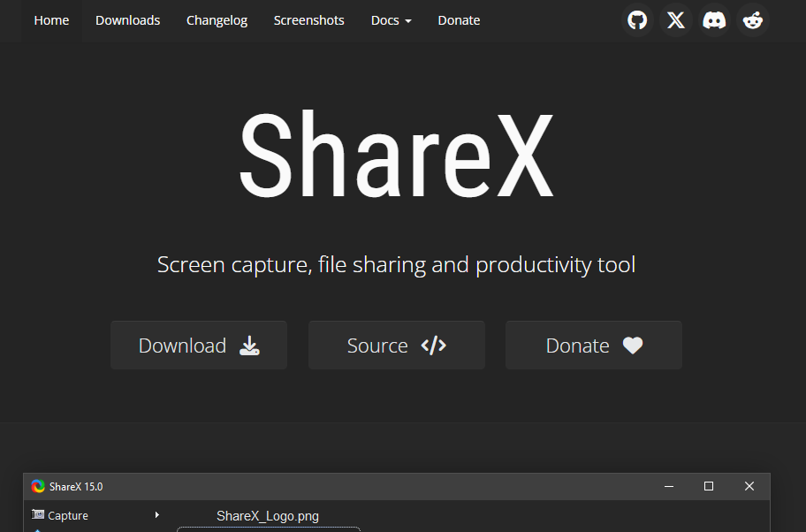
Task: Open the Downloads nav item
Action: (127, 20)
